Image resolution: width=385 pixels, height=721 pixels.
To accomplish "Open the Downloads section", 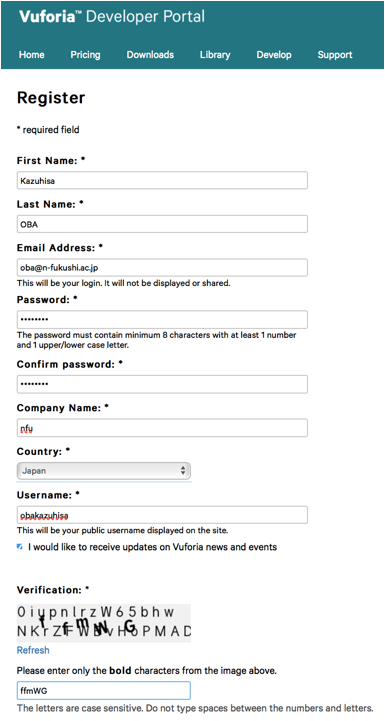I will [x=150, y=55].
